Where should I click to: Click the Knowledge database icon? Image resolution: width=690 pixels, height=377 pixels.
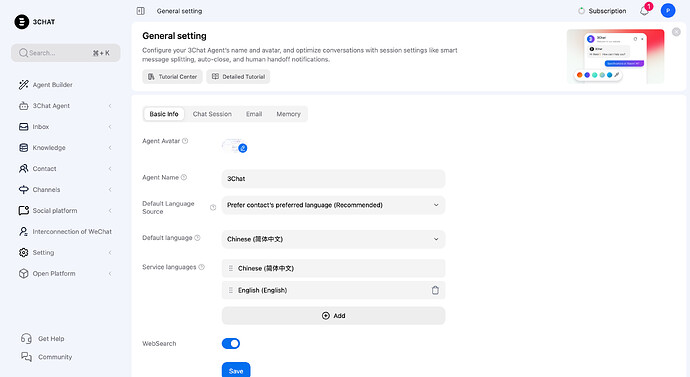click(24, 148)
